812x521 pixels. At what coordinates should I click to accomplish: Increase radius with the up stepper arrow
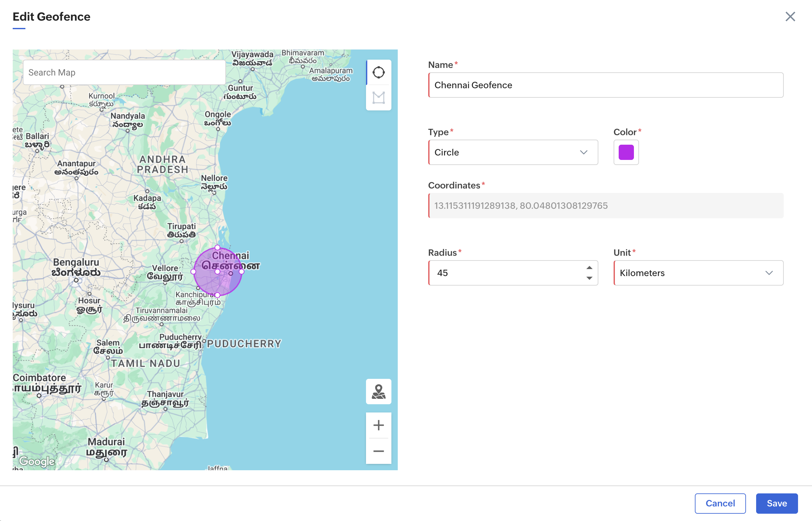pos(589,267)
